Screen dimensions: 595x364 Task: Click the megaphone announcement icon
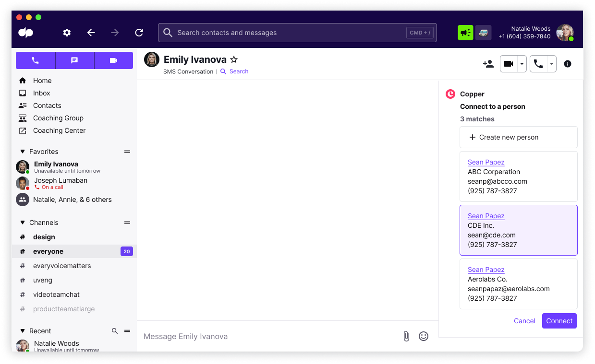pyautogui.click(x=465, y=32)
